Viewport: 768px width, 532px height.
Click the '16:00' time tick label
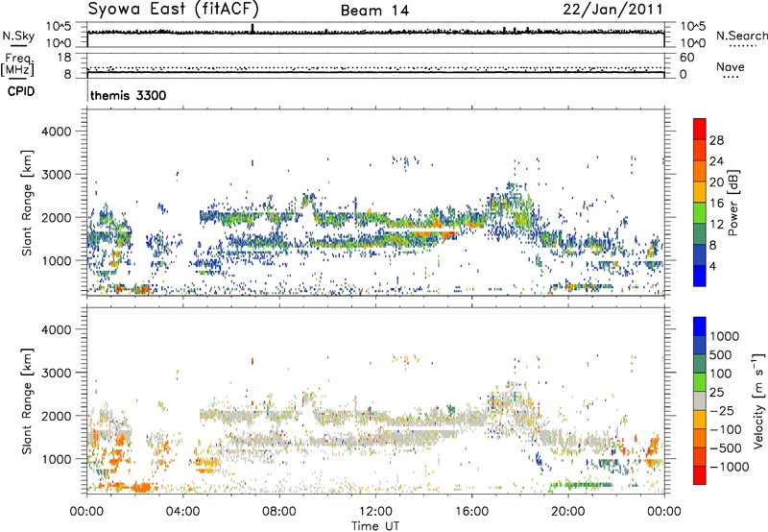471,512
